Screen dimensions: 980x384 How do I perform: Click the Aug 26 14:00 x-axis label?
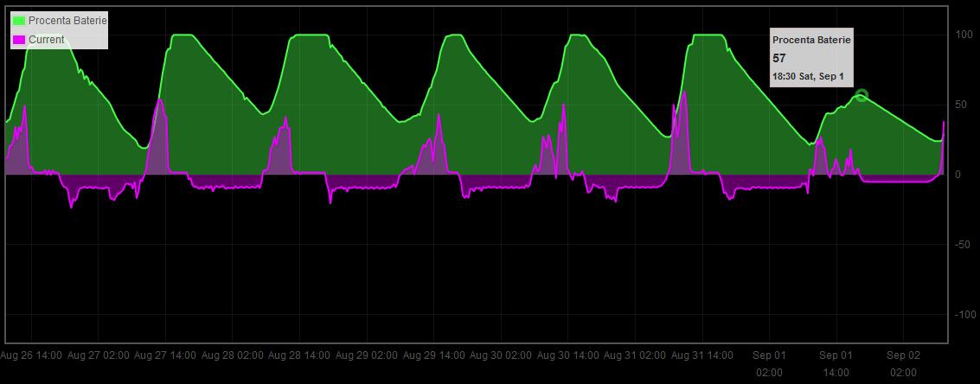coord(30,355)
